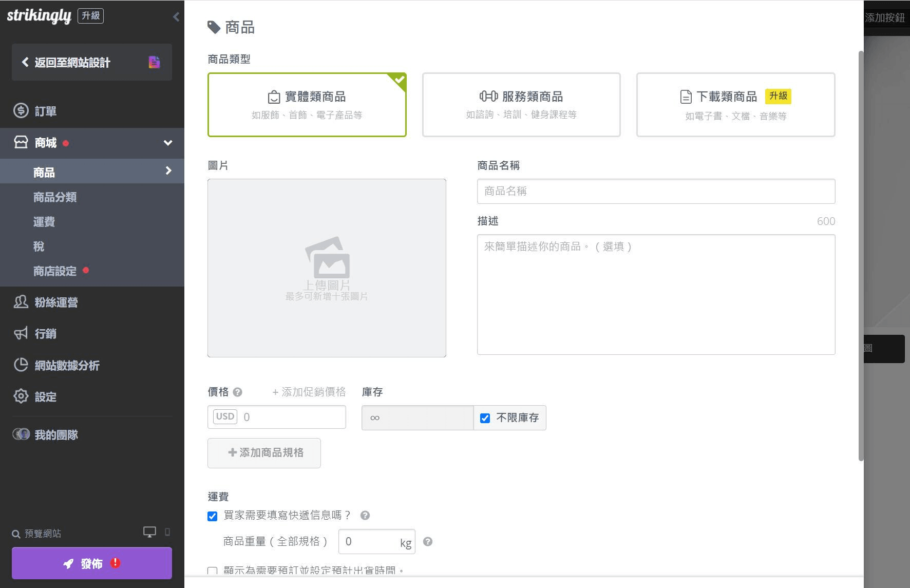This screenshot has height=588, width=910.
Task: Click the desktop preview monitor icon
Action: (x=149, y=532)
